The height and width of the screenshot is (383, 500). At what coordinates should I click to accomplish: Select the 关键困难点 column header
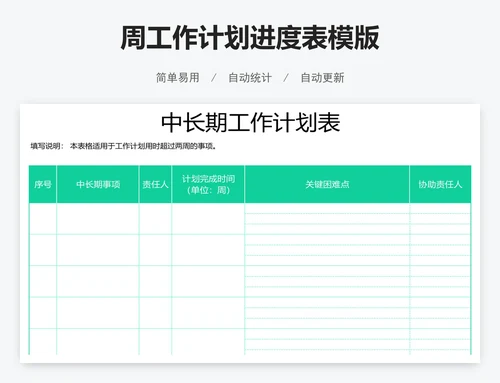(x=327, y=184)
